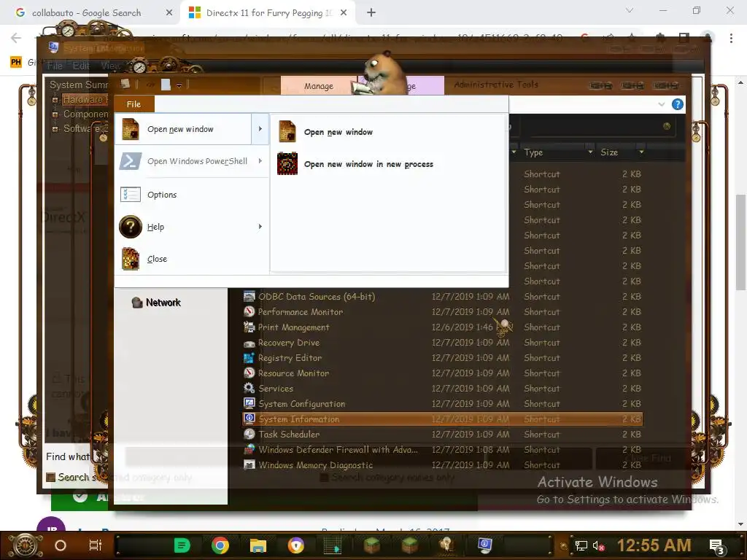Click the muted volume tray icon
The height and width of the screenshot is (560, 747).
click(x=598, y=545)
